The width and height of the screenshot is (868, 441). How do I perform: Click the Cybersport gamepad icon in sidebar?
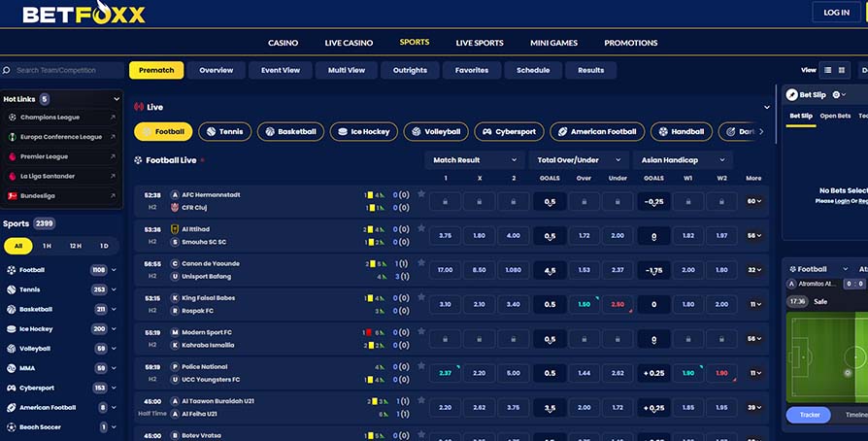tap(11, 388)
